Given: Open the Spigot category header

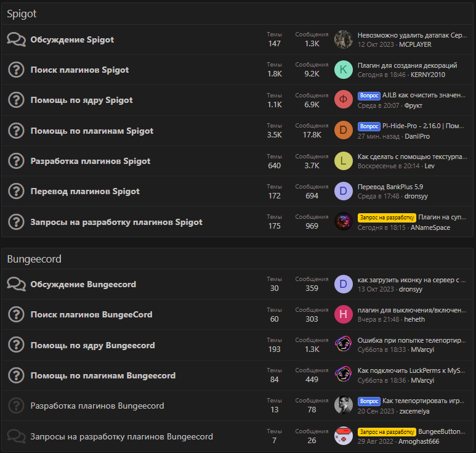Looking at the screenshot, I should pos(22,14).
